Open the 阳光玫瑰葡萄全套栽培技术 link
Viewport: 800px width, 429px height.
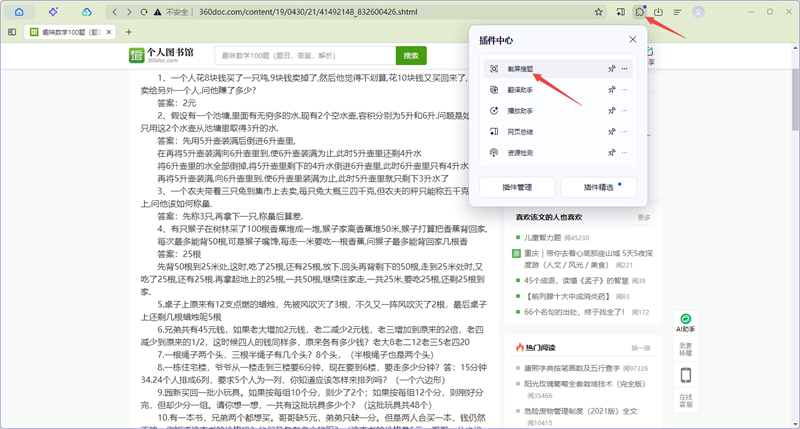pyautogui.click(x=585, y=384)
